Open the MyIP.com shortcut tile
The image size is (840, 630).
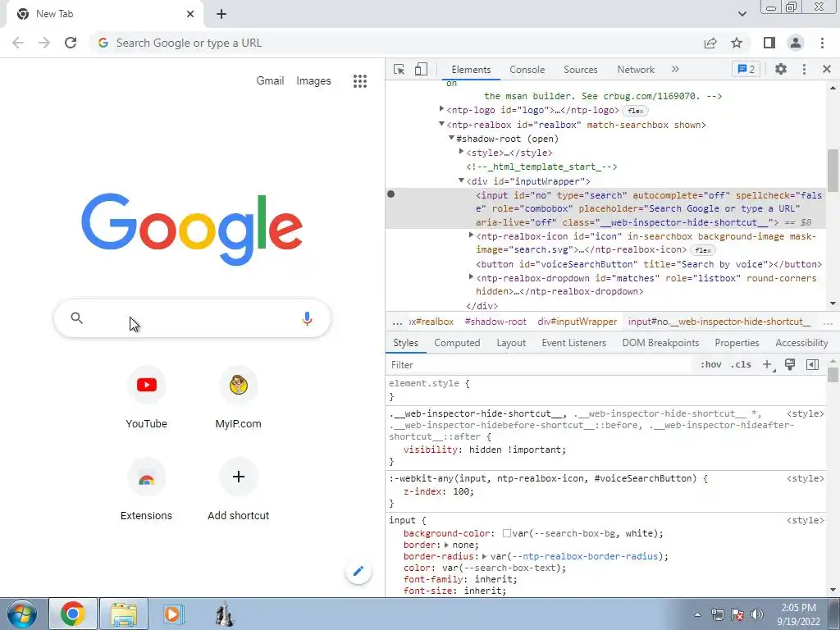(x=239, y=398)
